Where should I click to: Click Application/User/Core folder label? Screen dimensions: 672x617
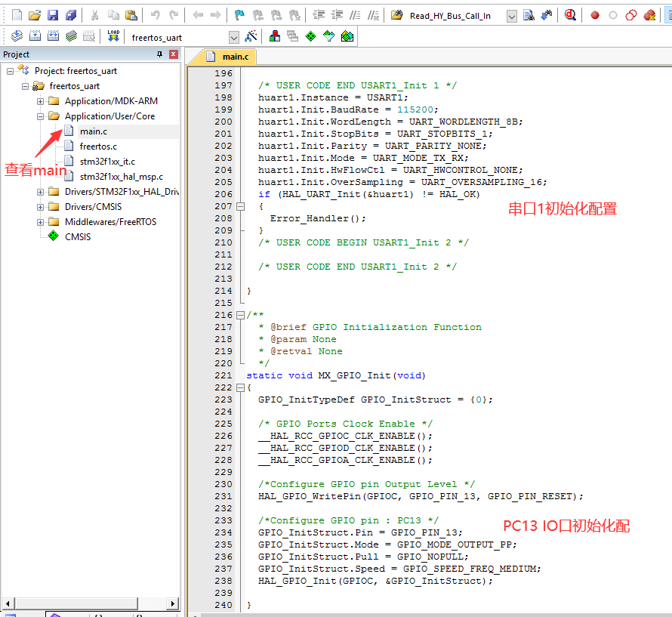pyautogui.click(x=109, y=116)
